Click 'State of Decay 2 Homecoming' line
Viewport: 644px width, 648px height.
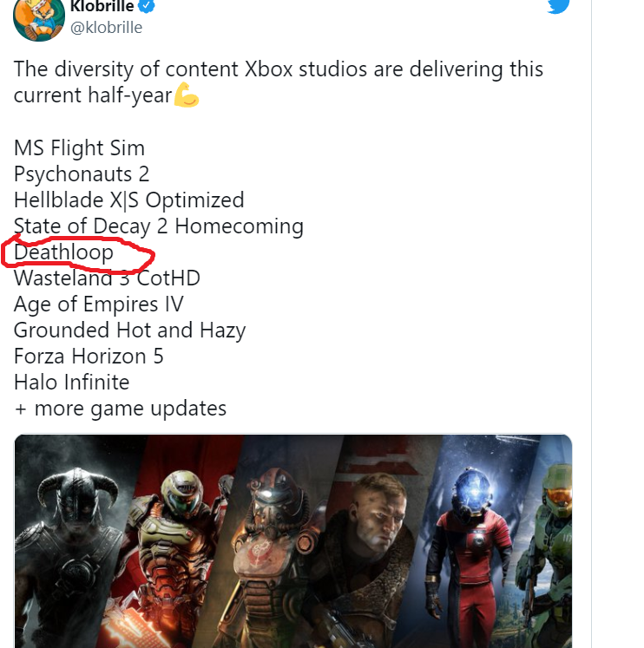(158, 226)
